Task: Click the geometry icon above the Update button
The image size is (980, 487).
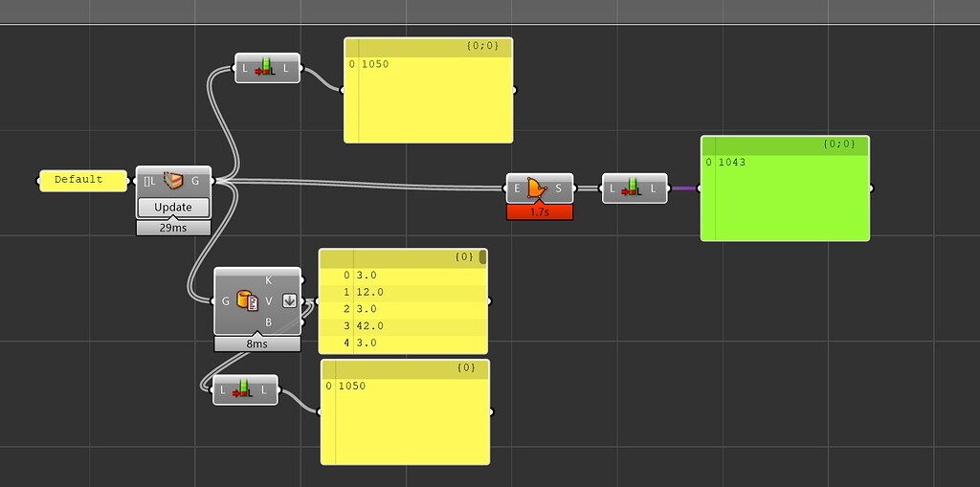Action: [x=173, y=181]
